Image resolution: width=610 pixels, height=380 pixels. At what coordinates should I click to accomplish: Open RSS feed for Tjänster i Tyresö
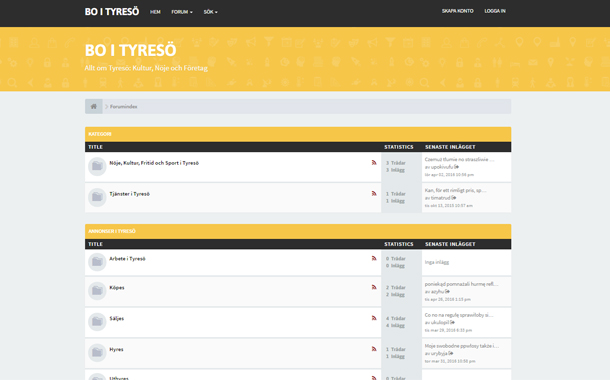coord(374,193)
